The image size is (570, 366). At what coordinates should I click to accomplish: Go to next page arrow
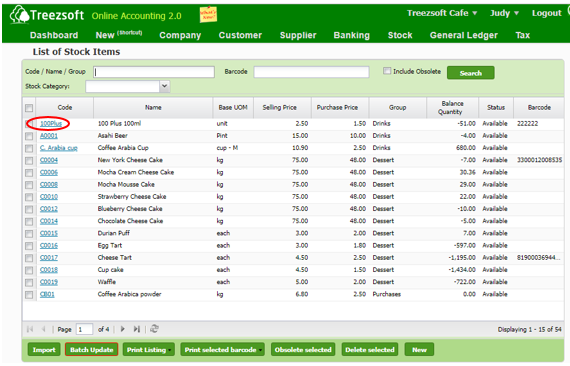pyautogui.click(x=123, y=329)
